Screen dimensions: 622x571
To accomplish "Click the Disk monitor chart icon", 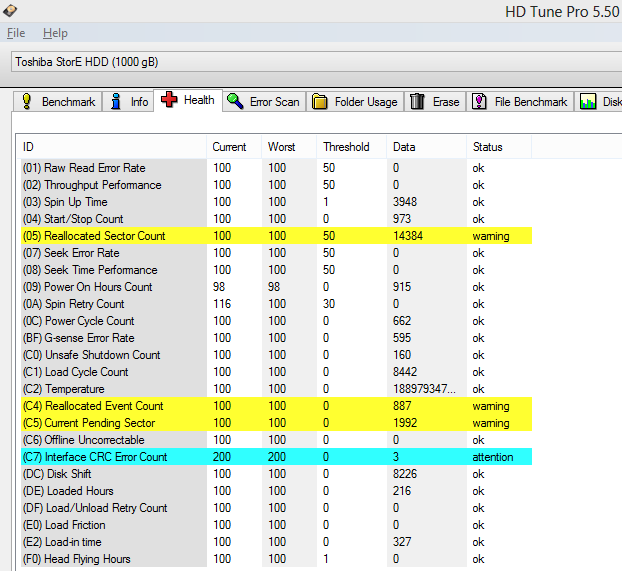I will pyautogui.click(x=588, y=102).
